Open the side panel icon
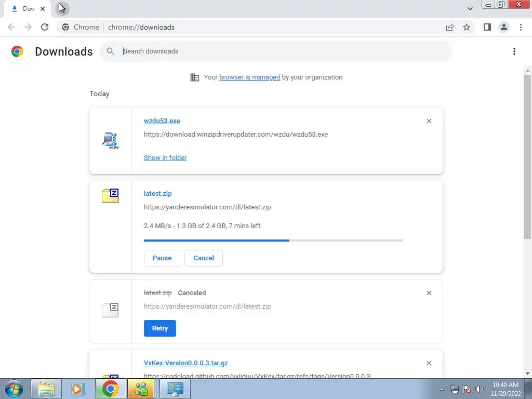The height and width of the screenshot is (399, 532). pyautogui.click(x=487, y=27)
